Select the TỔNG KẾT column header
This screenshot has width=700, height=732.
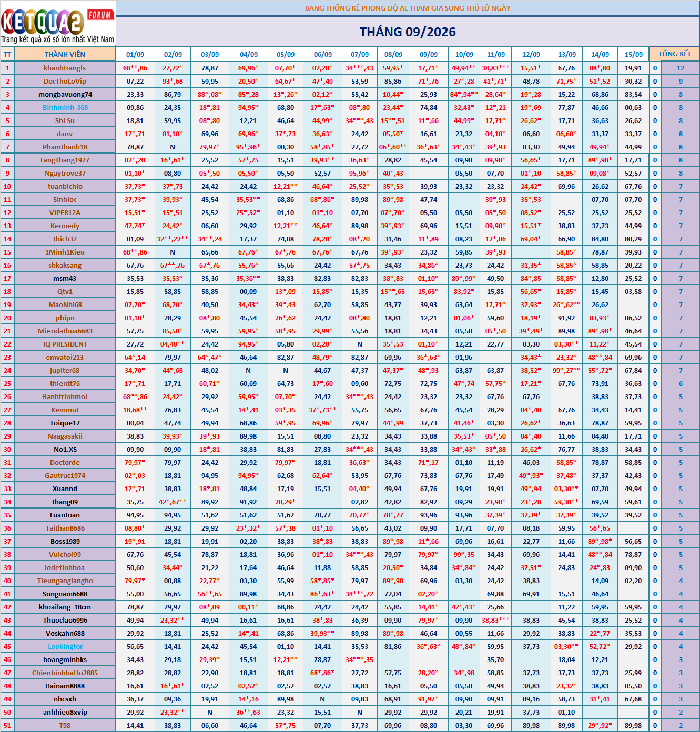point(675,54)
